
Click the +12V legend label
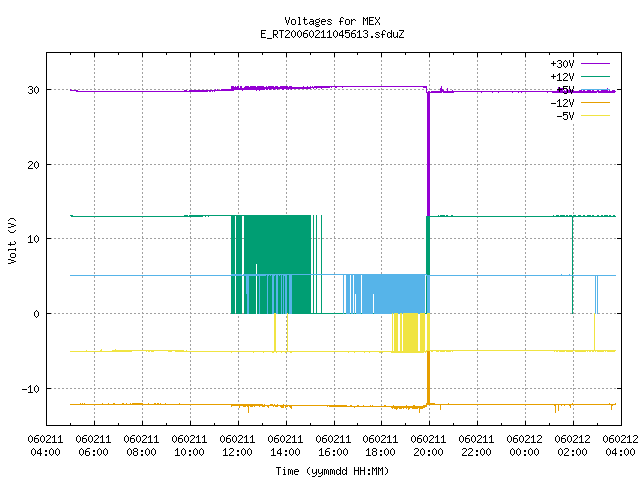click(x=562, y=77)
